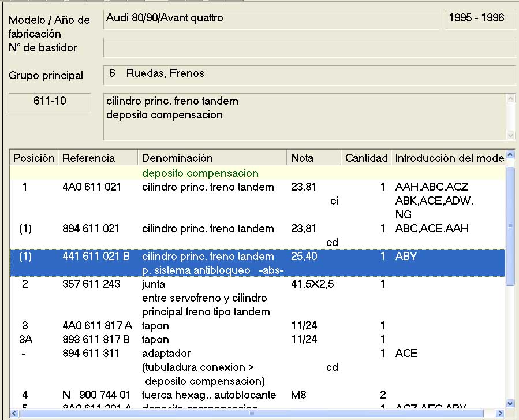Click engine code 'ABY' in highlighted row

[x=406, y=257]
